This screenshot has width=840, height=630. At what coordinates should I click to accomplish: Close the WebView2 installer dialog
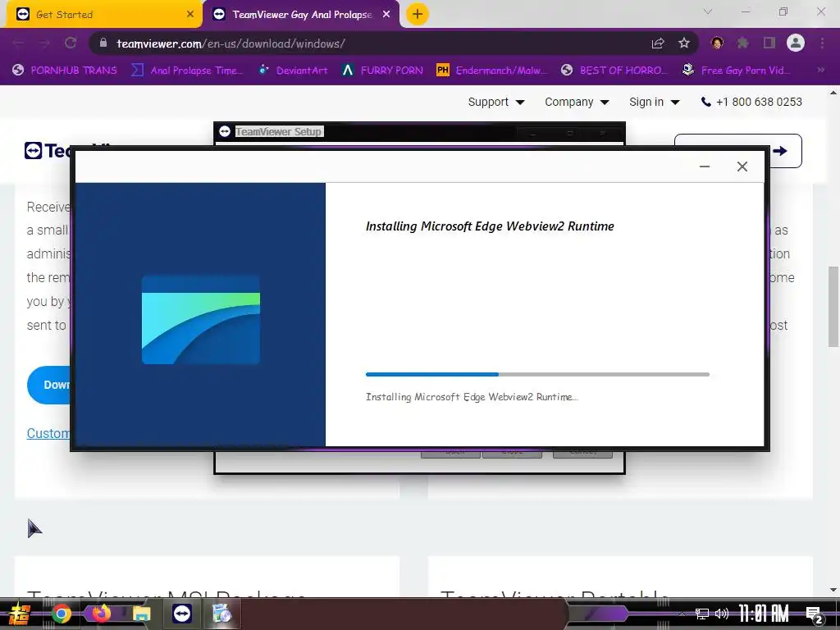tap(742, 167)
